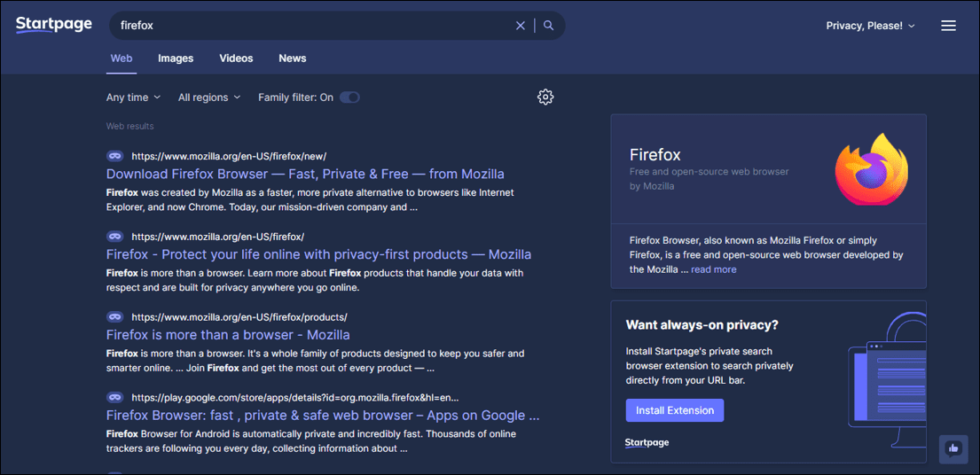The image size is (980, 475).
Task: Clear the search box with X icon
Action: (x=520, y=26)
